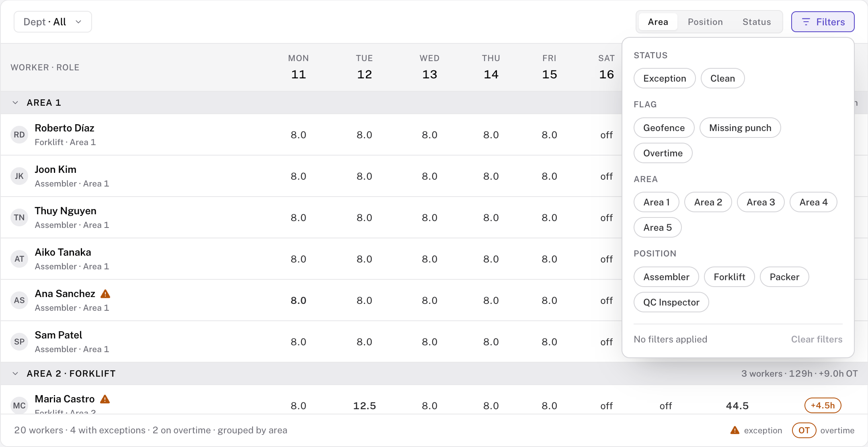868x447 pixels.
Task: Select the QC Inspector position filter
Action: [x=671, y=302]
